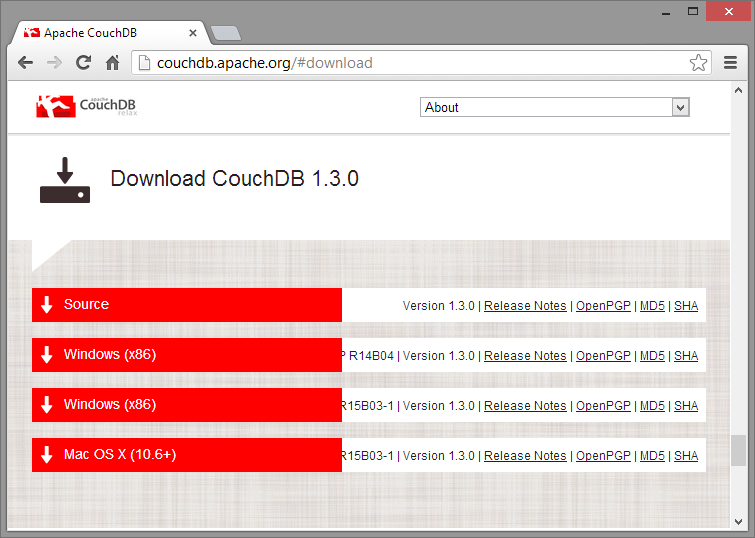Viewport: 755px width, 538px height.
Task: Open Release Notes in Mac OS X row
Action: pos(525,456)
